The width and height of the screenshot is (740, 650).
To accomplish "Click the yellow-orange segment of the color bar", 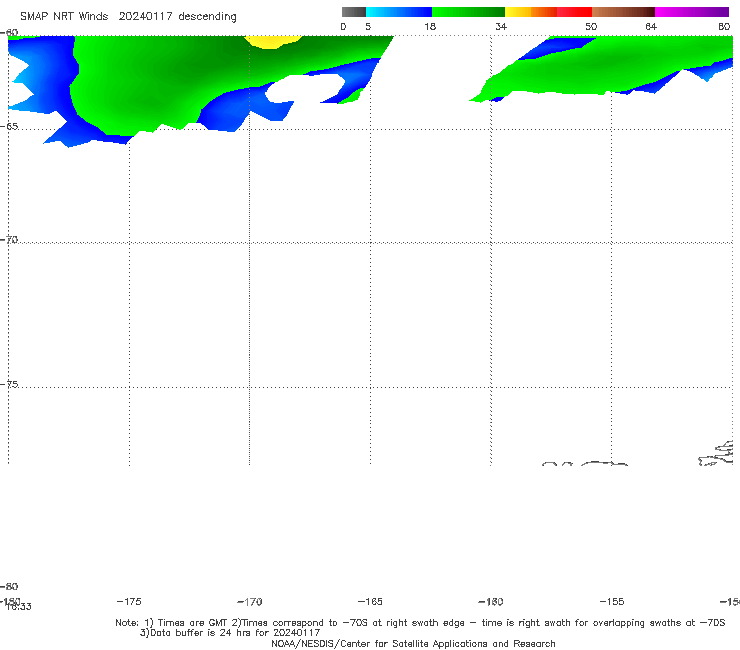I will click(531, 12).
